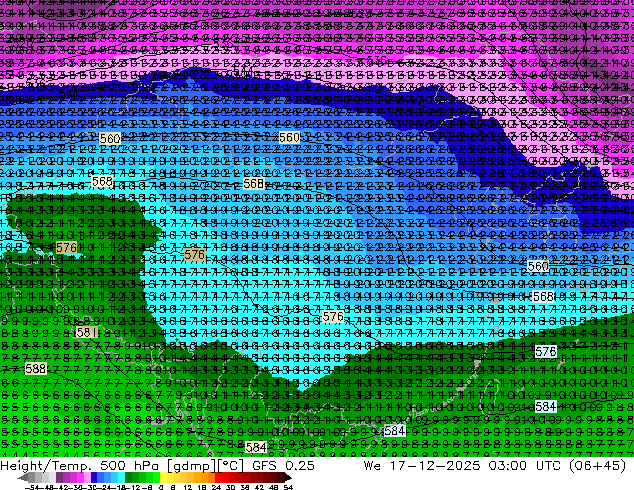Image resolution: width=634 pixels, height=490 pixels.
Task: Click the leftmost 560 contour label
Action: pos(110,139)
